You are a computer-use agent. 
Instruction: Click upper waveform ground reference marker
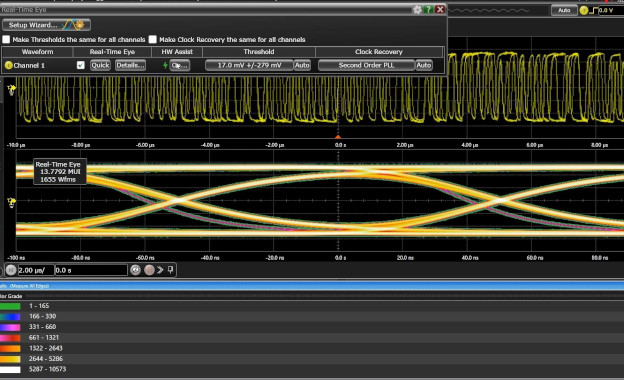tap(12, 90)
